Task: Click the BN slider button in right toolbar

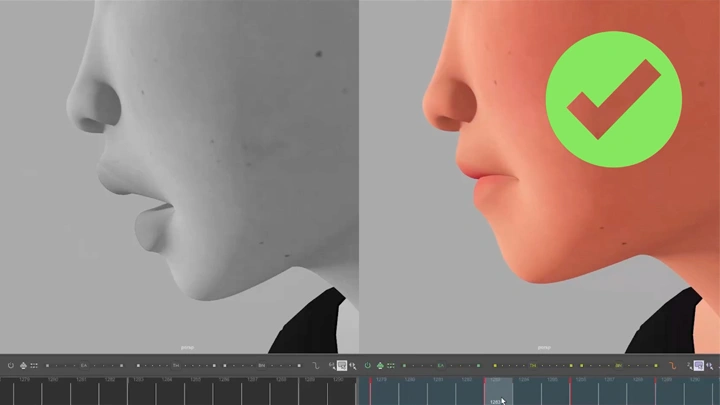Action: pos(618,366)
